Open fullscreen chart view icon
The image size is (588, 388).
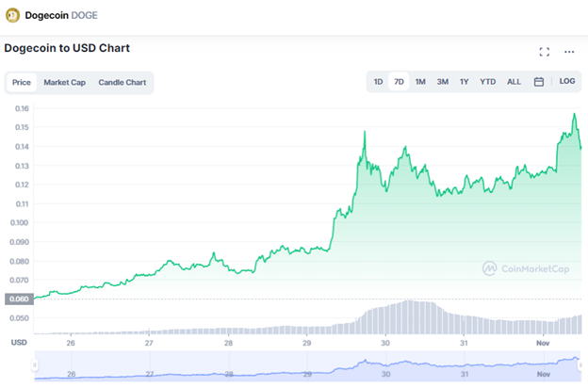point(545,52)
